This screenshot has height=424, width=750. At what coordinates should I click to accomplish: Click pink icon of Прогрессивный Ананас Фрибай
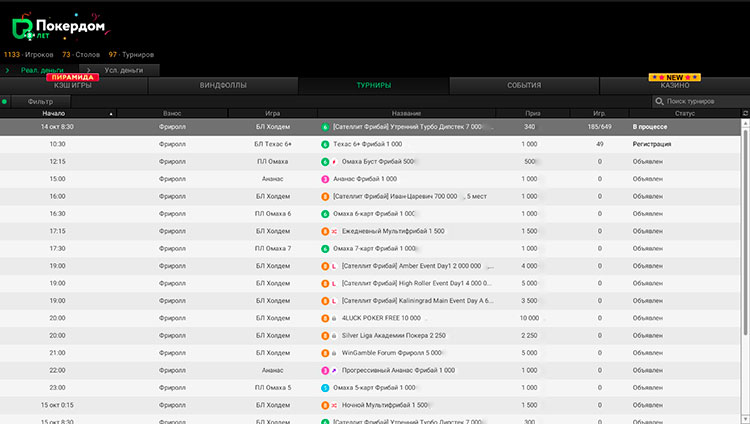(325, 370)
